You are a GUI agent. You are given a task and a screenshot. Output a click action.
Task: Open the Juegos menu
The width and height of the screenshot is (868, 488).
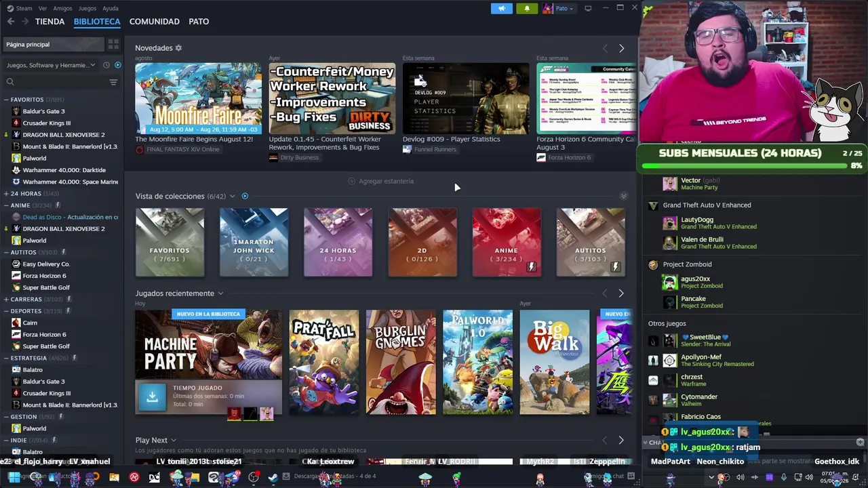click(x=87, y=8)
